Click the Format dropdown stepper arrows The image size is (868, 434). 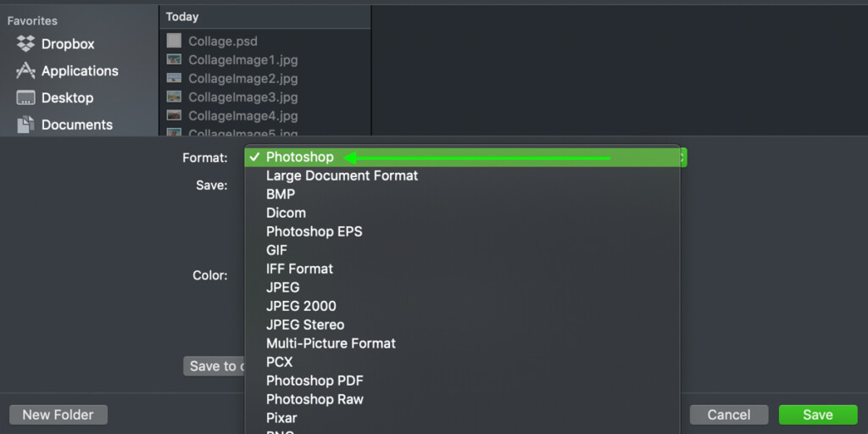(683, 158)
